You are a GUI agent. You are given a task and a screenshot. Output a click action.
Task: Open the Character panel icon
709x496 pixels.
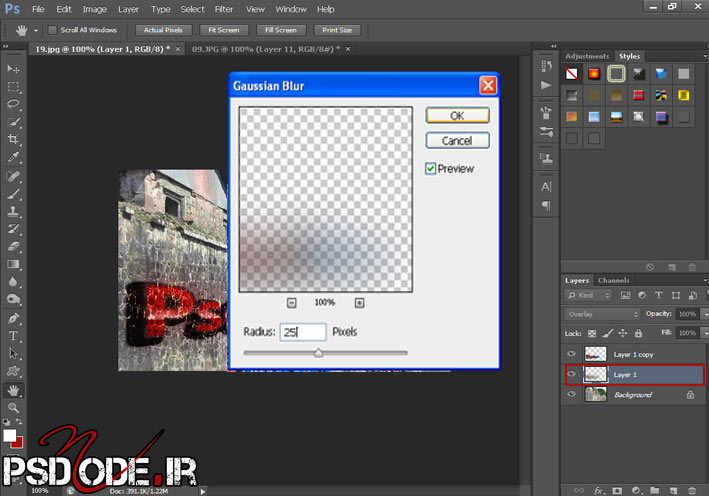point(546,186)
